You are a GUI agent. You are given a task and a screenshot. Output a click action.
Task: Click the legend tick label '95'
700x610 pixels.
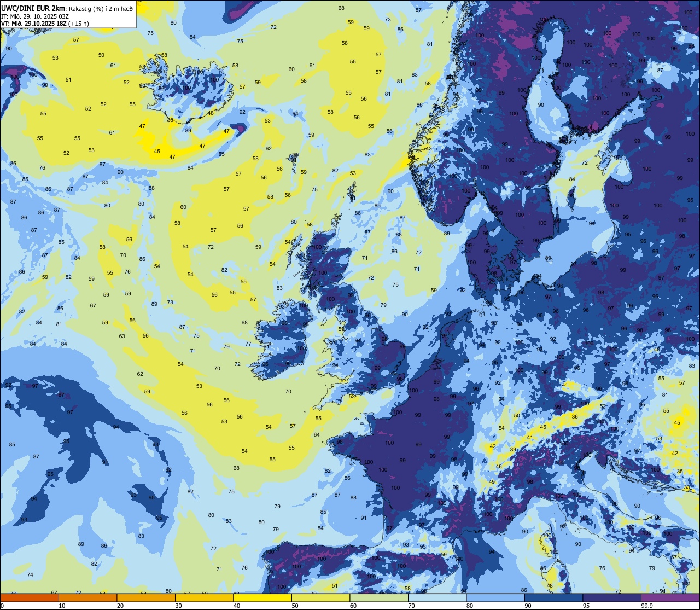[586, 606]
